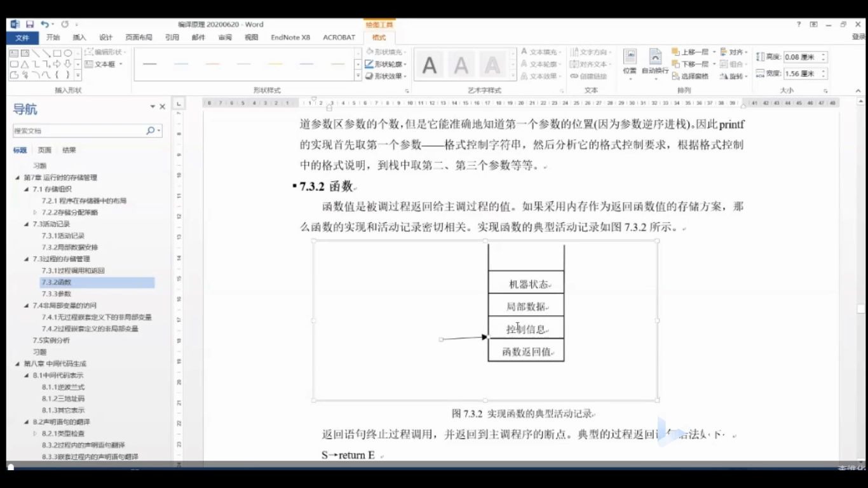
Task: Open the 页面 tab in Navigation pane
Action: click(x=43, y=150)
